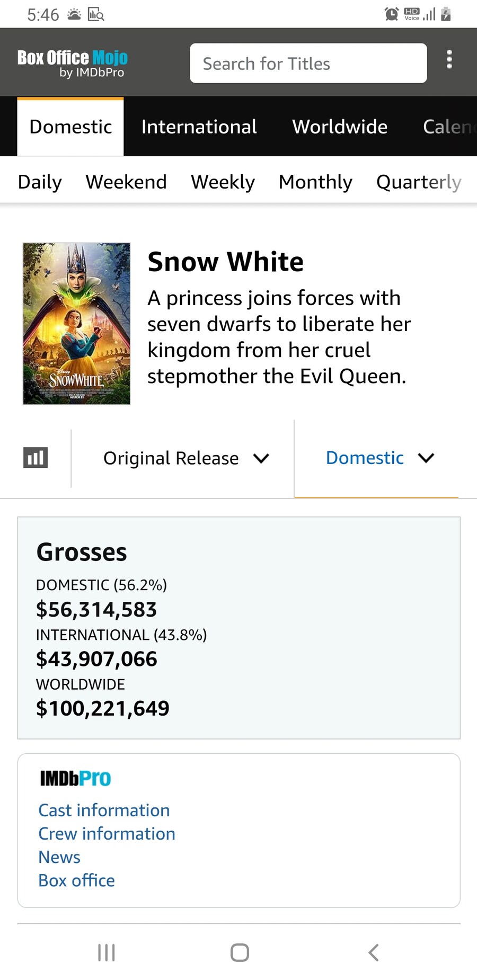This screenshot has width=477, height=980.
Task: Open the Cast information link
Action: click(x=104, y=810)
